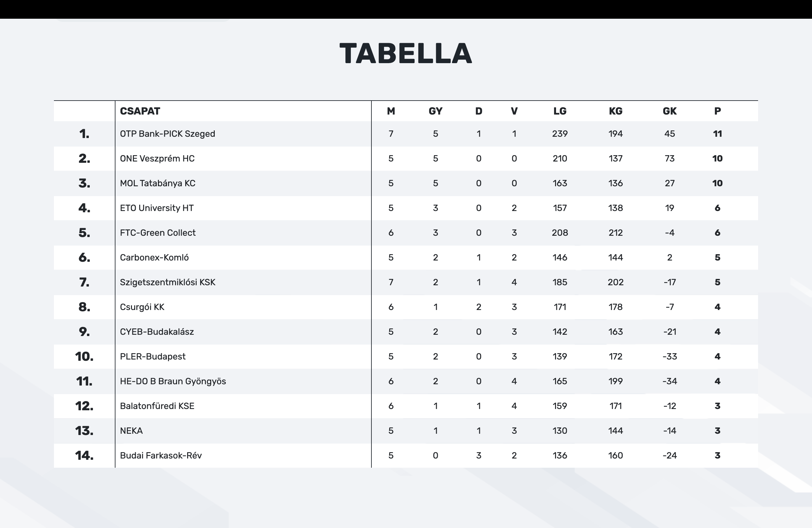Select Carbonex-Komló in the standings
This screenshot has width=812, height=528.
(x=154, y=257)
